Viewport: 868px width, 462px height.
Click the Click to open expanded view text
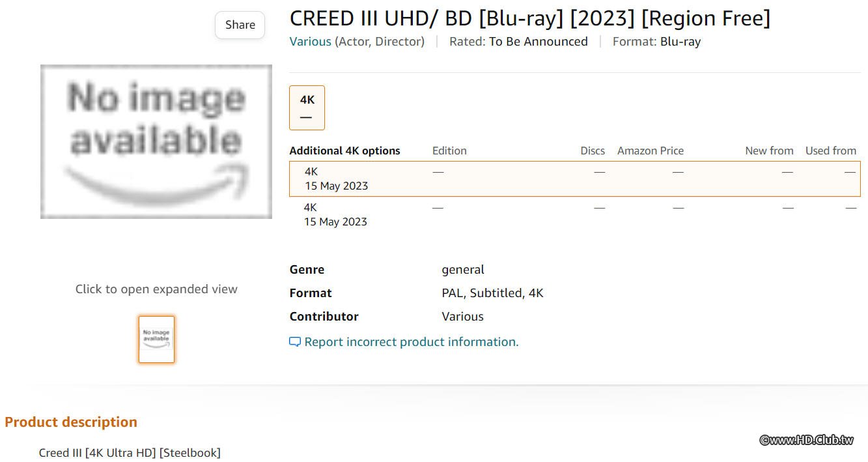(x=156, y=289)
